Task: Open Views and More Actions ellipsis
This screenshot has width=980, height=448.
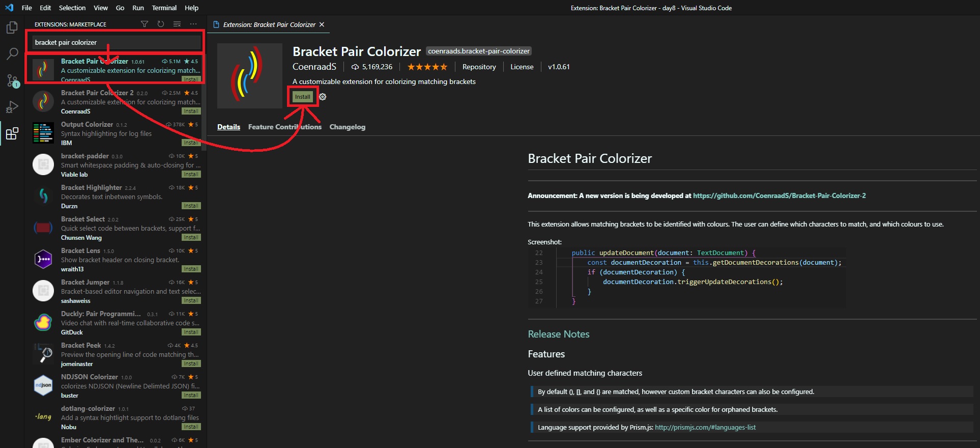Action: [x=193, y=24]
